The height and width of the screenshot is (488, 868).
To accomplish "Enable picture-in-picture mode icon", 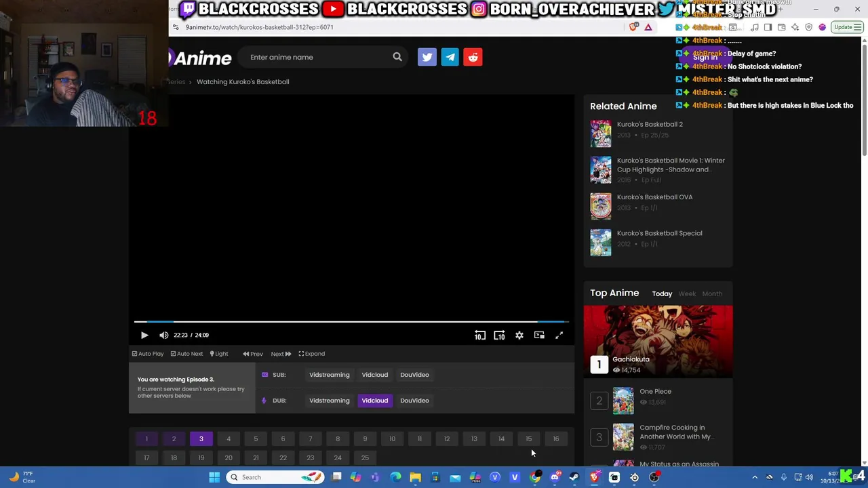I will click(539, 335).
